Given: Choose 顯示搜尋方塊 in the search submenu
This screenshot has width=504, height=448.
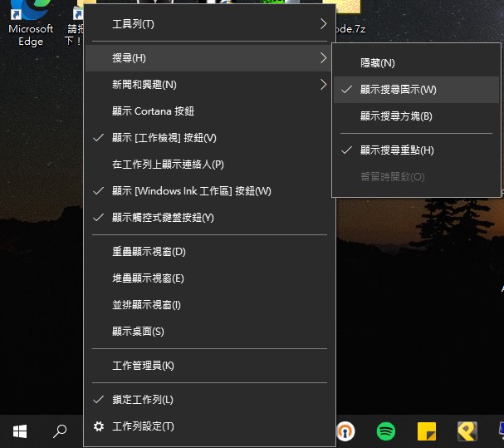Looking at the screenshot, I should pos(396,116).
